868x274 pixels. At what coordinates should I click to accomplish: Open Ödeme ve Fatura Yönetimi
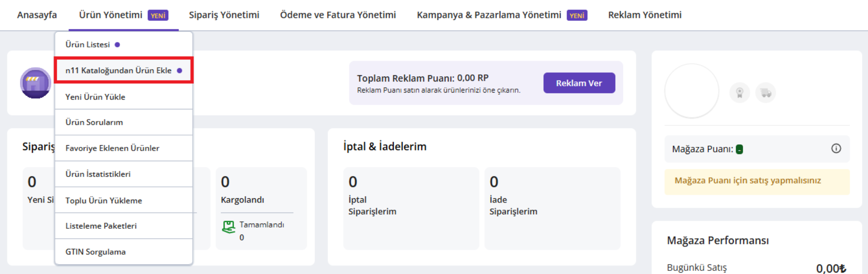[x=337, y=15]
